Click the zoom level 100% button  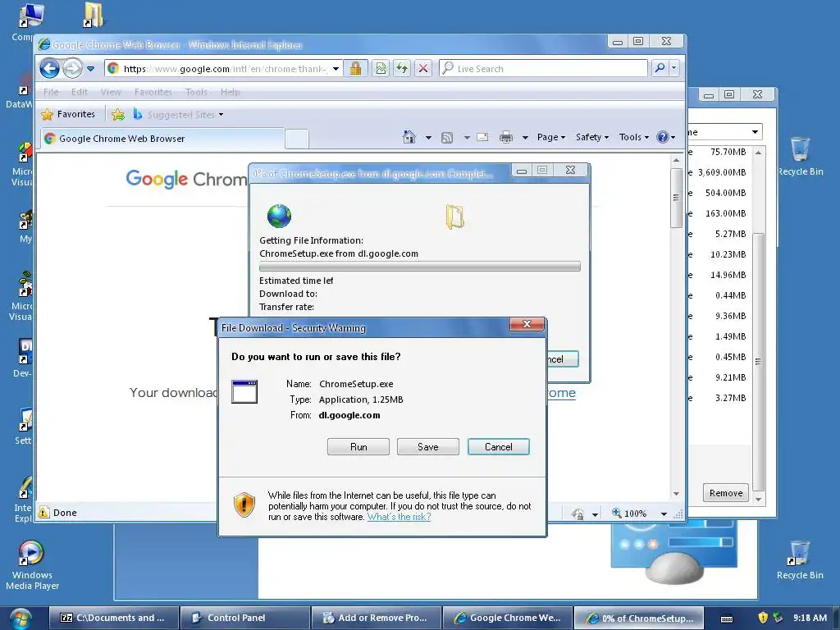pos(629,514)
